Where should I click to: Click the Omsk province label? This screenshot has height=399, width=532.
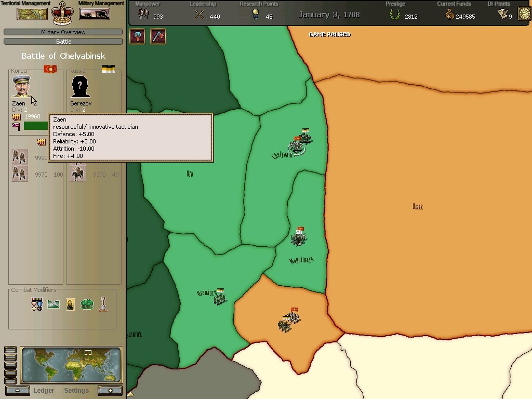(417, 206)
